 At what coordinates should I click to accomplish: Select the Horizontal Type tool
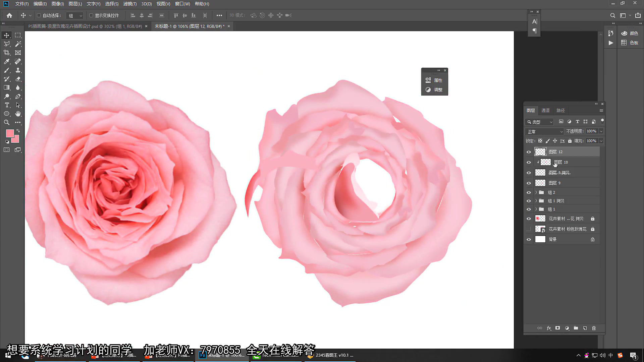tap(7, 105)
